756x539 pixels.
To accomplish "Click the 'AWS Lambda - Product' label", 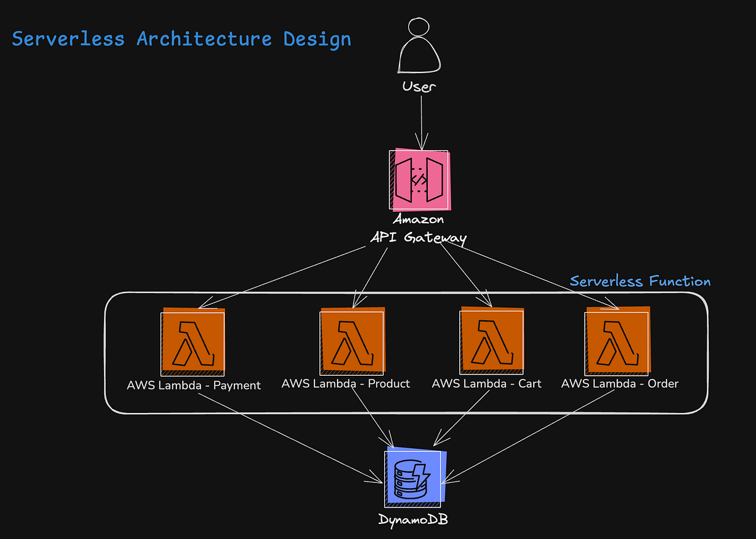I will pyautogui.click(x=346, y=383).
